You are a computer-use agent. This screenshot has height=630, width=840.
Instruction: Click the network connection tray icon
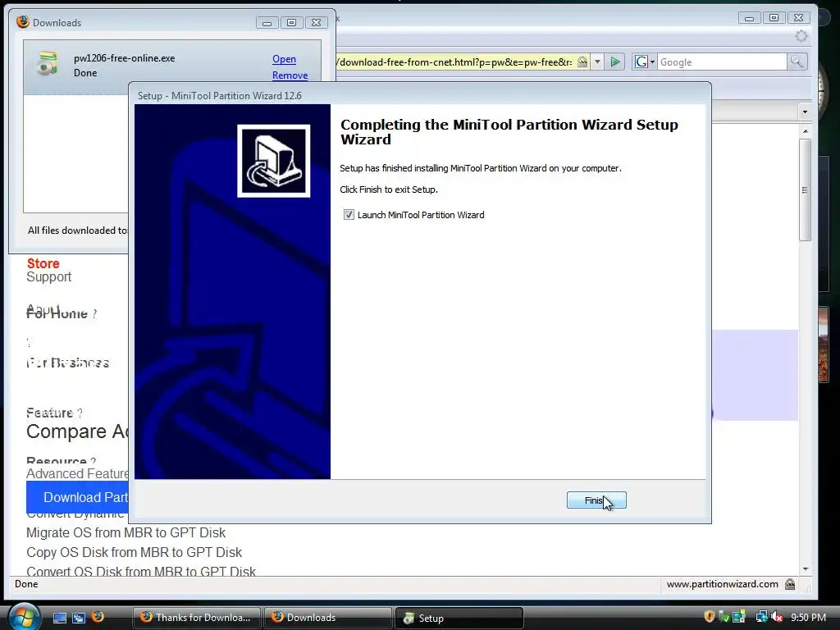point(761,617)
